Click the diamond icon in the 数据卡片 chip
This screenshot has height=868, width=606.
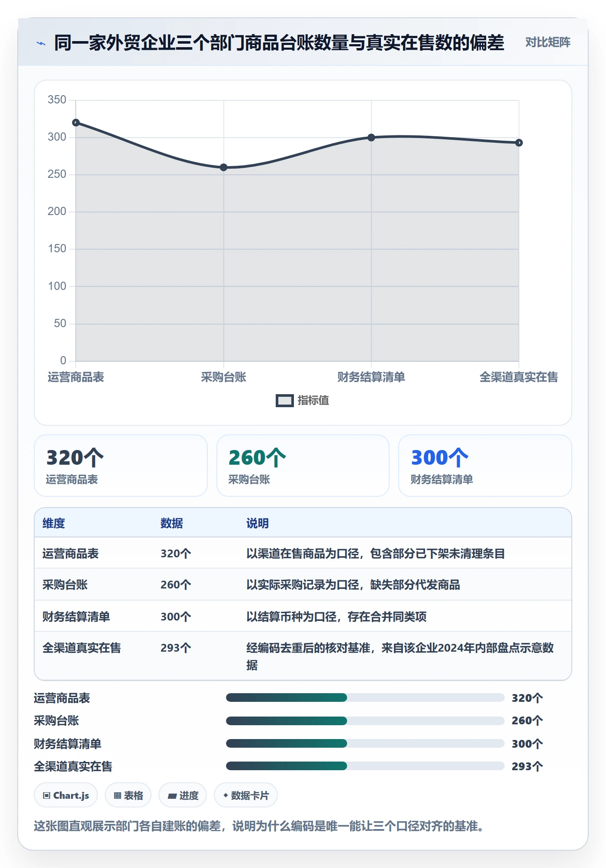(226, 795)
